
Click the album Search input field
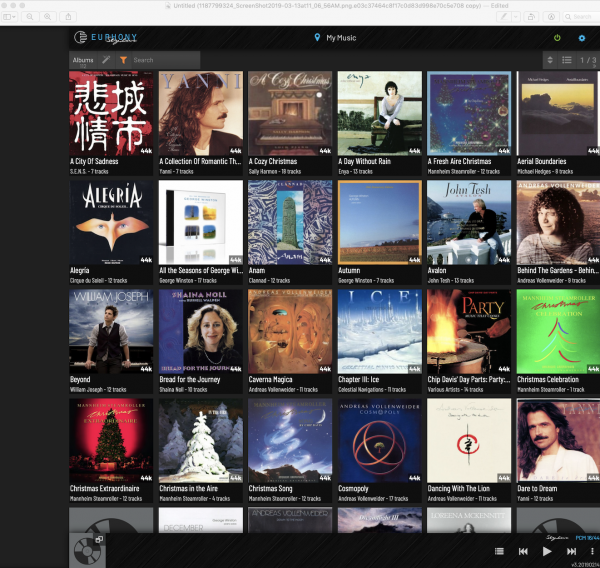165,60
